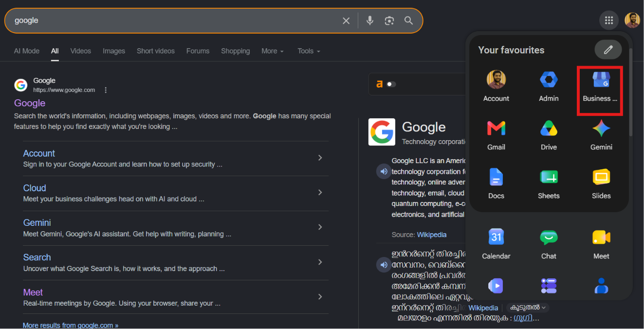Clear the search box with the X icon
Image resolution: width=644 pixels, height=329 pixels.
click(346, 20)
